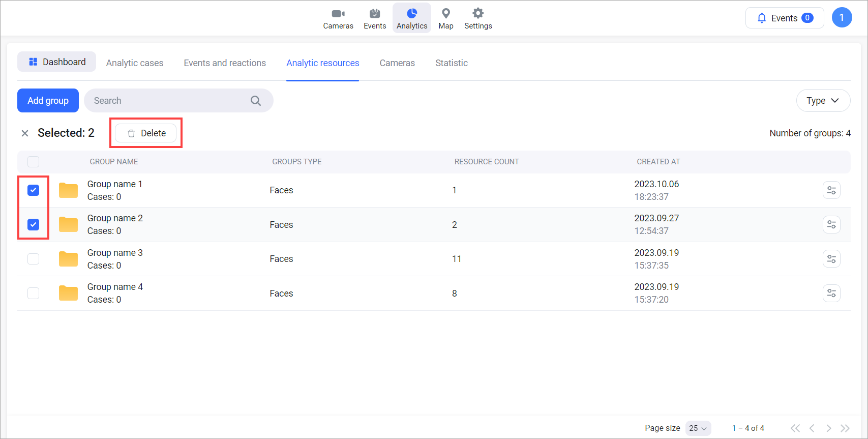Screen dimensions: 868x439
Task: Open the Page size 25 dropdown
Action: 698,428
